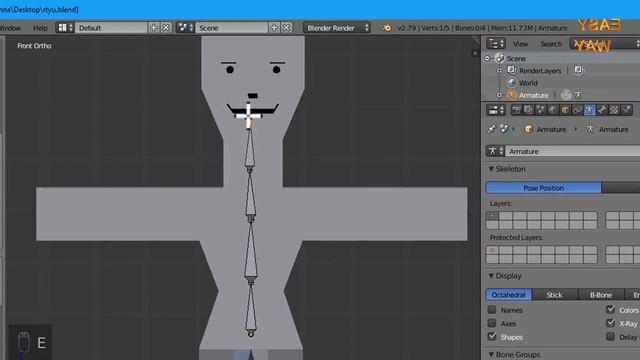640x360 pixels.
Task: Open the Bone properties tab
Action: pos(602,110)
